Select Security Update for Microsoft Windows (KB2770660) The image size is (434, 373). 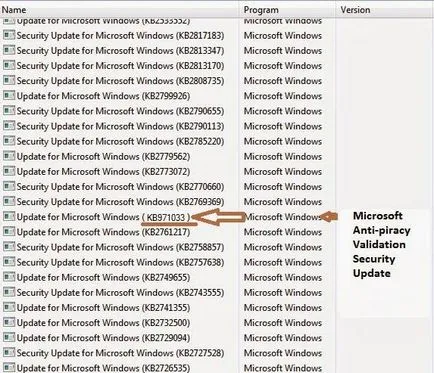[x=120, y=187]
